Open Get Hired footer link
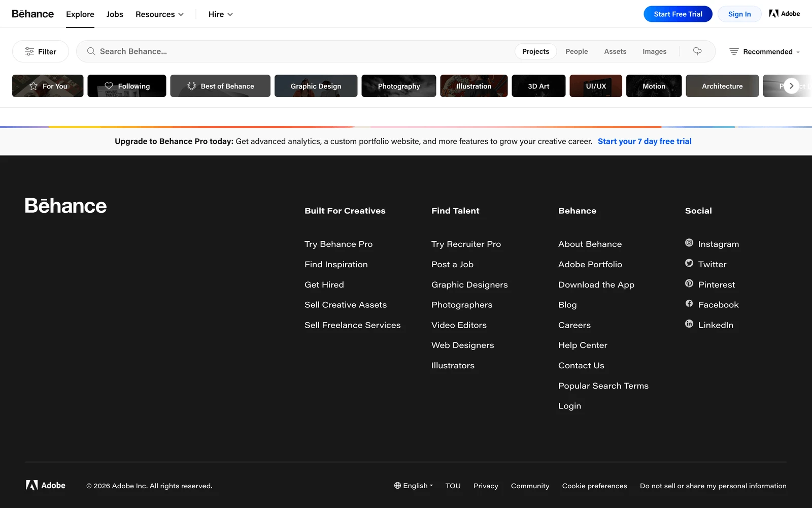Screen dimensions: 812x508 (x=324, y=284)
